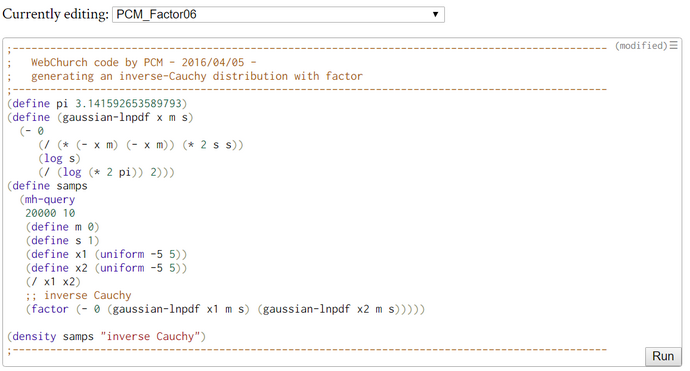Viewport: 690px width, 371px height.
Task: Click the comment 'WebChurch code by PCM - 2016/04/05 -'
Action: pos(143,62)
